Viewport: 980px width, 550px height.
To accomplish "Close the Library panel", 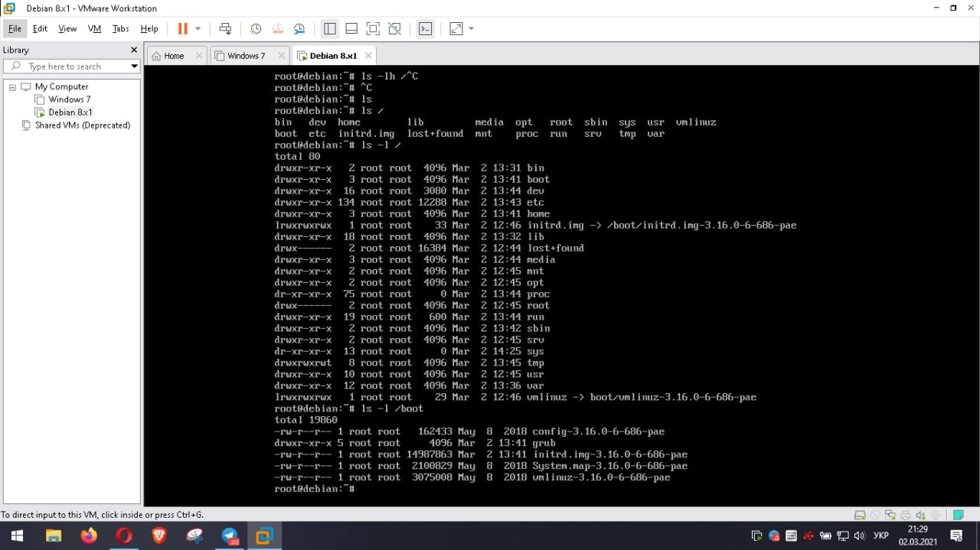I will point(134,50).
